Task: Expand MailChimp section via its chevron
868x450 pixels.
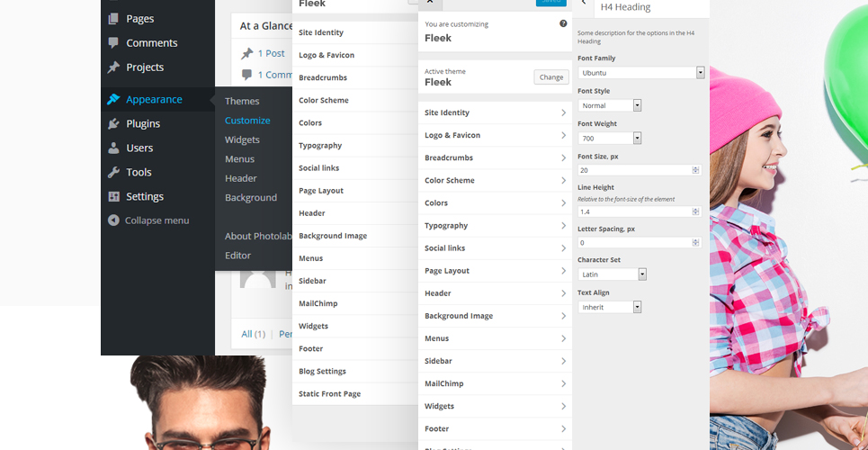Action: pyautogui.click(x=563, y=383)
